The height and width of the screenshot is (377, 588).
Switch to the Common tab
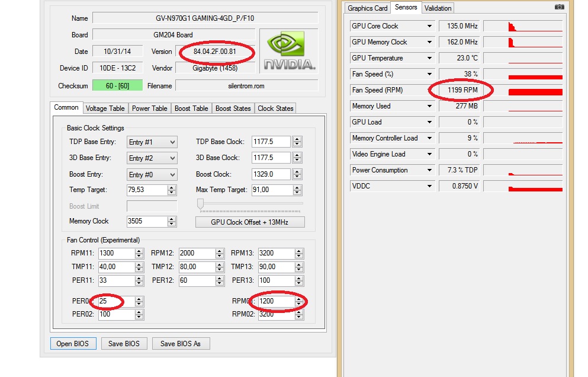66,107
